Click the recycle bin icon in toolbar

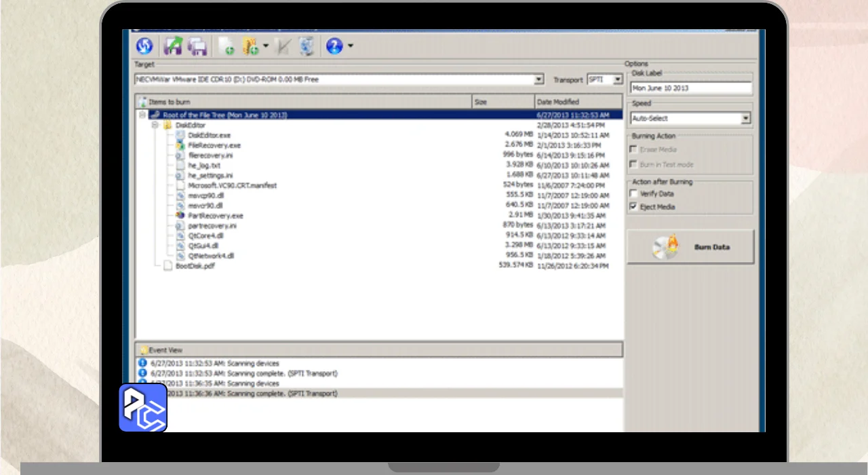point(307,46)
